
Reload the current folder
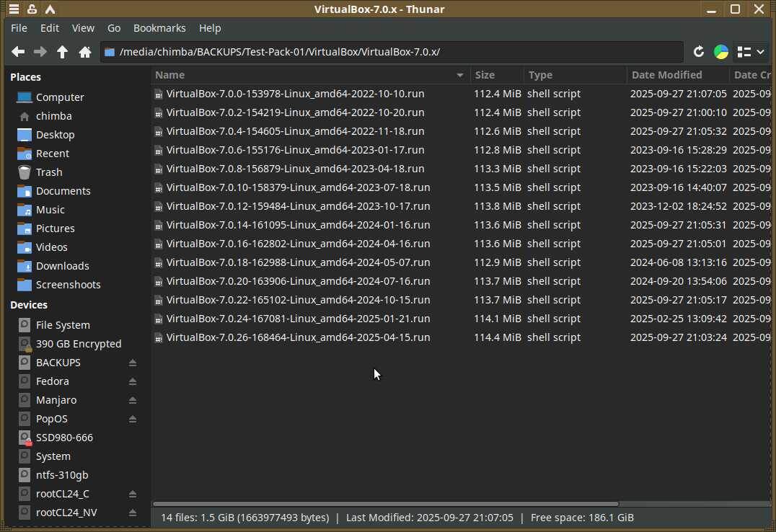point(698,51)
